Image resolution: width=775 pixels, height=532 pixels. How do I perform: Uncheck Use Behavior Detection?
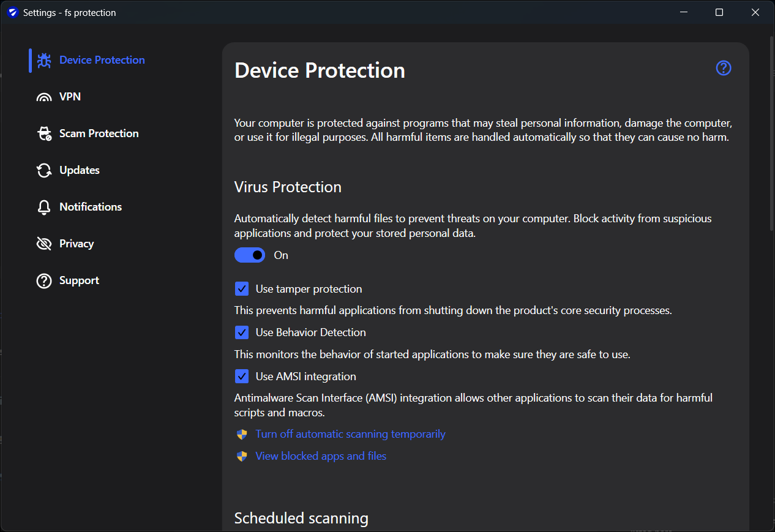point(242,332)
